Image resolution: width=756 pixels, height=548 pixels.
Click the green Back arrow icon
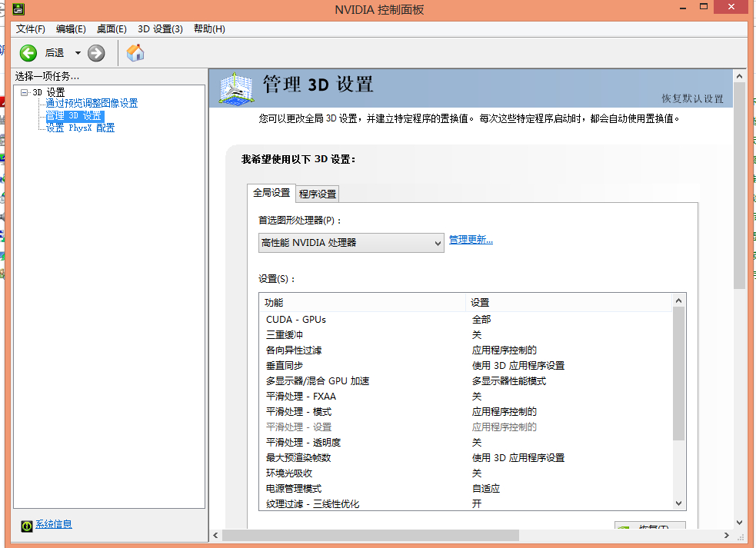28,53
